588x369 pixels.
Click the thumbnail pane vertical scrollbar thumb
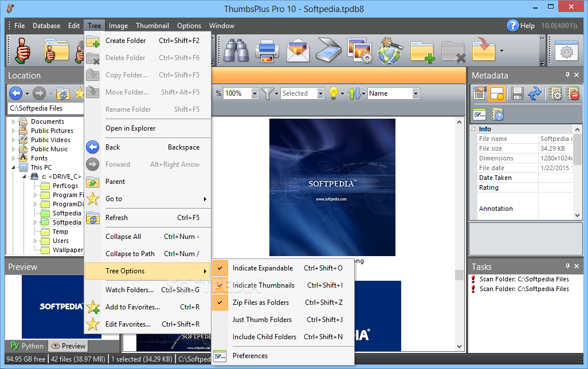pyautogui.click(x=460, y=275)
